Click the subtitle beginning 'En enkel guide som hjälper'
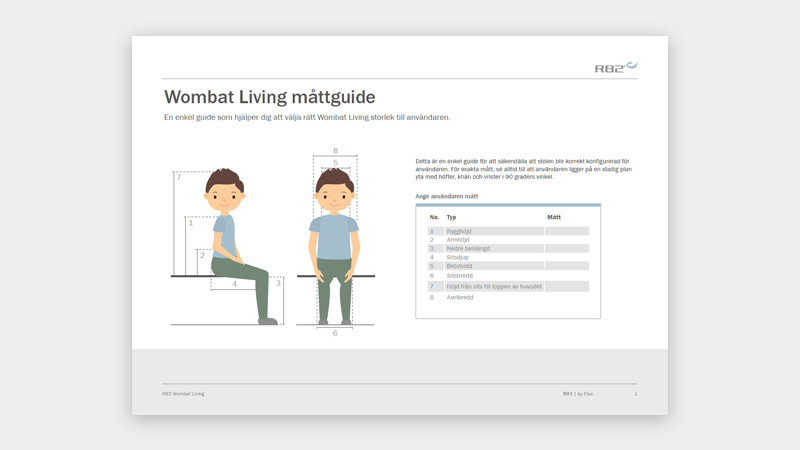 pos(307,117)
